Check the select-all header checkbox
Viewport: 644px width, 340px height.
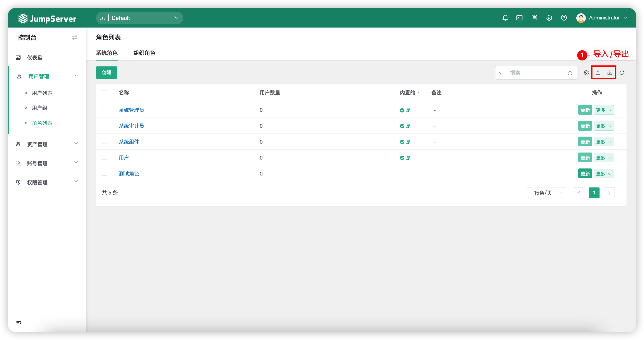(x=104, y=93)
